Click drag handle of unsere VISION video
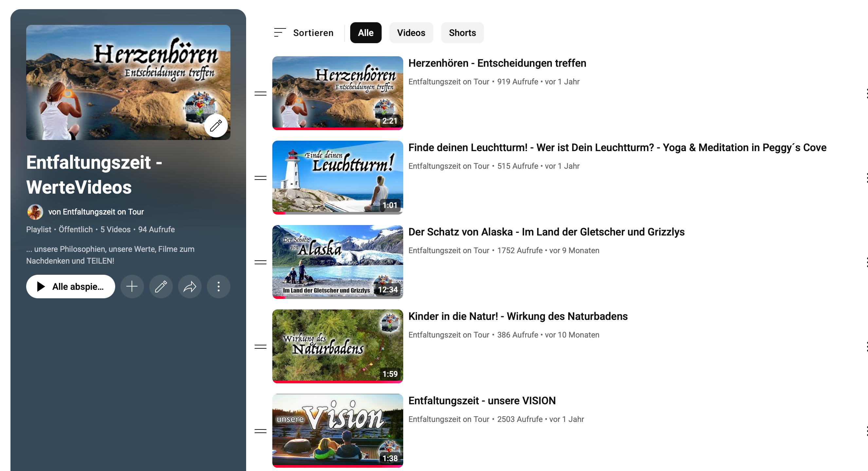The height and width of the screenshot is (471, 868). click(x=260, y=431)
